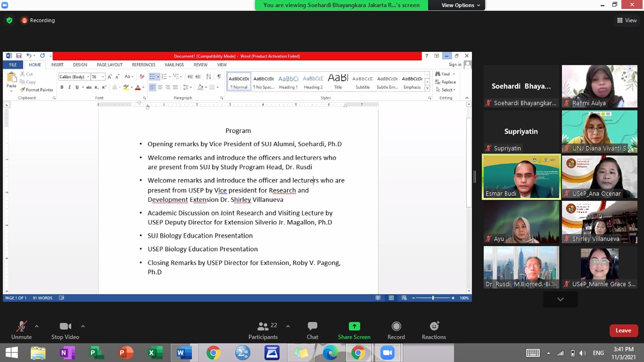The width and height of the screenshot is (644, 362).
Task: Switch to the REVIEW ribbon tab
Action: [x=200, y=65]
